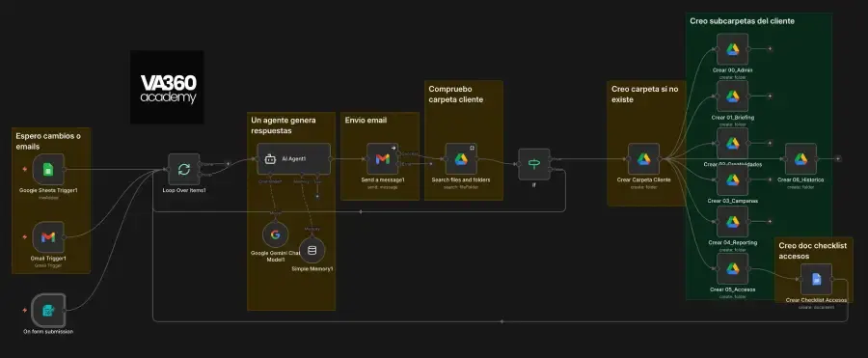The image size is (868, 358).
Task: Select the Crear 01_Briefing Drive node
Action: pos(732,96)
